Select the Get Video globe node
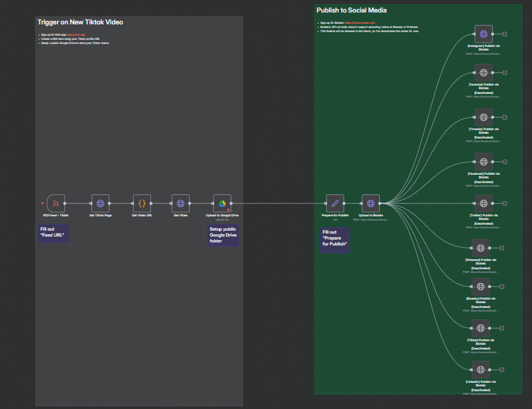The image size is (532, 409). click(181, 203)
